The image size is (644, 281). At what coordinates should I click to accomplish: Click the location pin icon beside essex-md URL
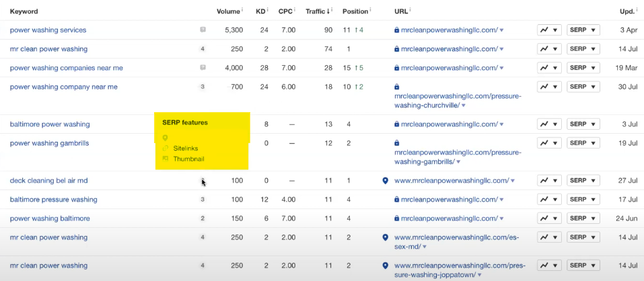(385, 237)
